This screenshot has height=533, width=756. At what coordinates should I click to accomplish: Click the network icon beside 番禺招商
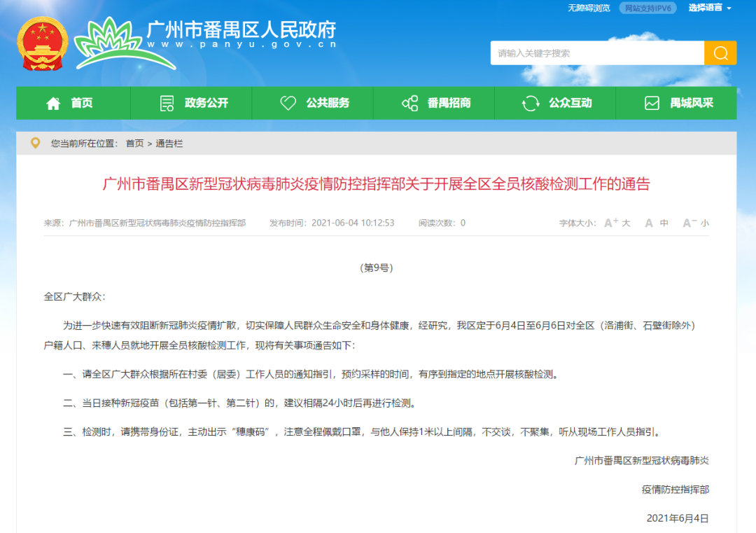pos(409,102)
